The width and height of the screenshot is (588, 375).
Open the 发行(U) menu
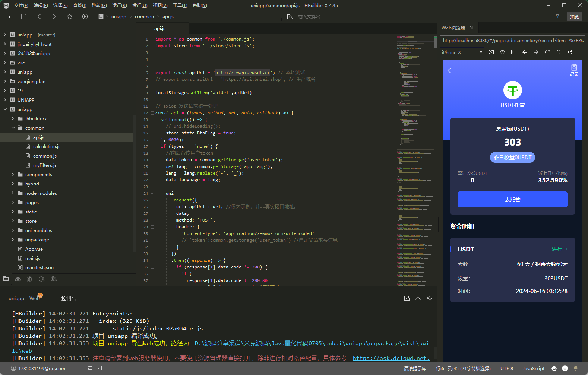point(140,5)
